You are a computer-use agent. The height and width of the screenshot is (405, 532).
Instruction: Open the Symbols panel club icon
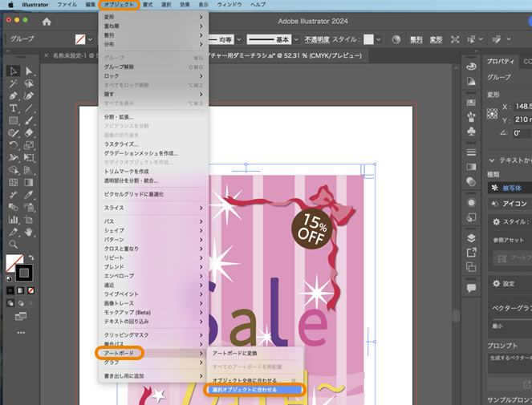point(471,132)
